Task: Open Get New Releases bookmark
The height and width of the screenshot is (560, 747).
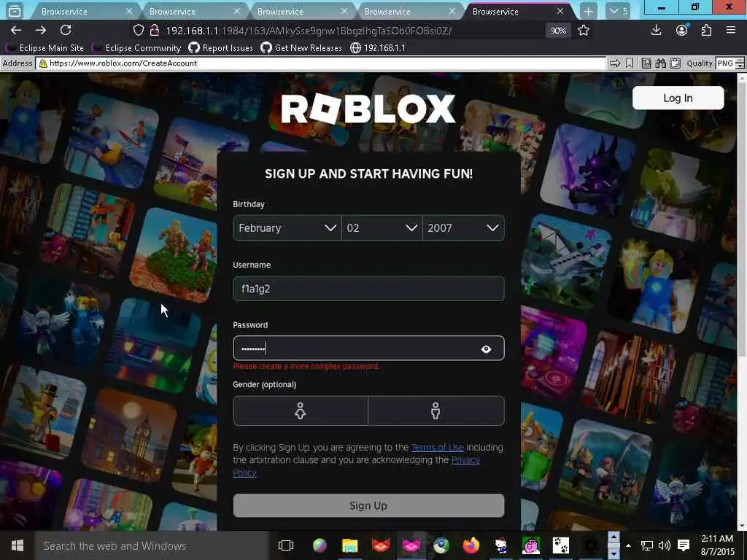Action: 301,48
